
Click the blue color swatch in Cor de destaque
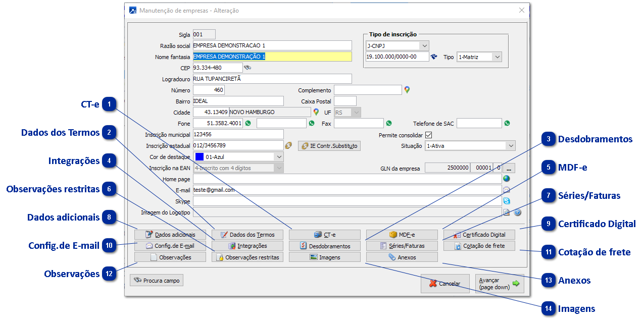click(x=199, y=157)
